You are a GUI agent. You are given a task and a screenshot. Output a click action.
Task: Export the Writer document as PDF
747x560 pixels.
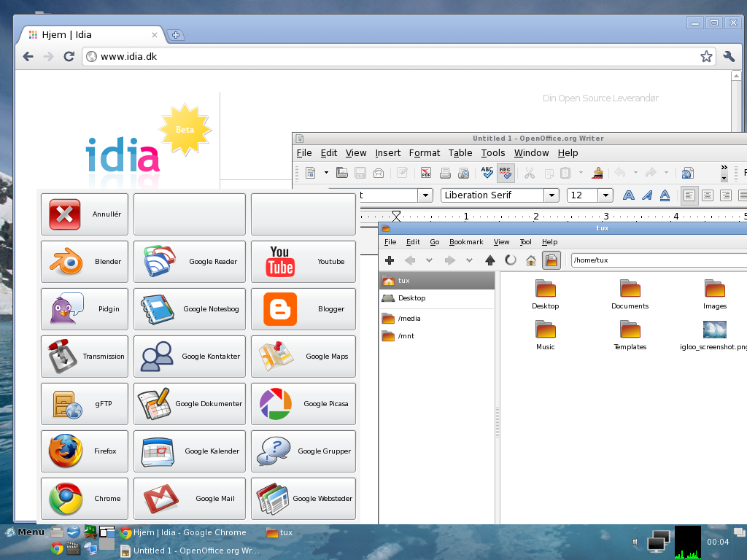coord(426,173)
